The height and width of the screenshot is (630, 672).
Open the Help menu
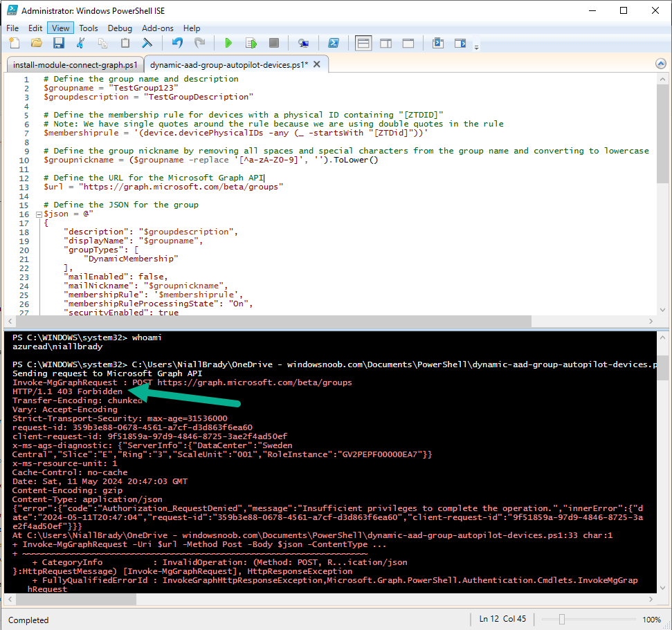(192, 28)
